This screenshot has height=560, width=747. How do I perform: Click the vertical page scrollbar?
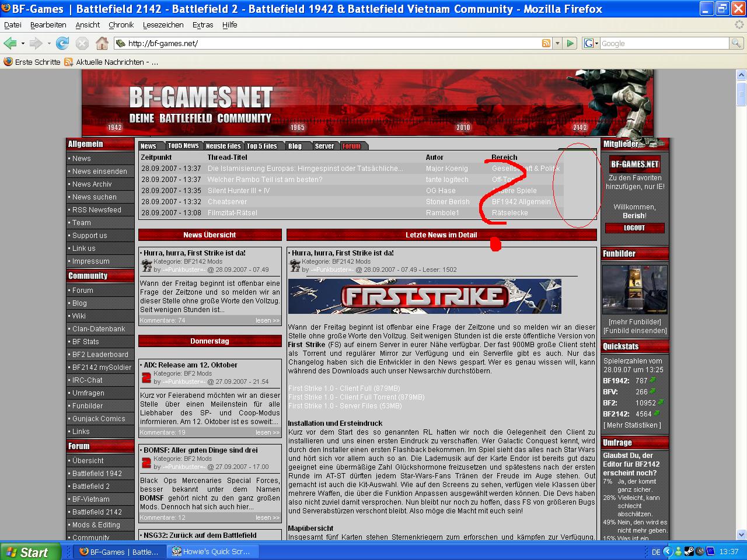pyautogui.click(x=741, y=292)
